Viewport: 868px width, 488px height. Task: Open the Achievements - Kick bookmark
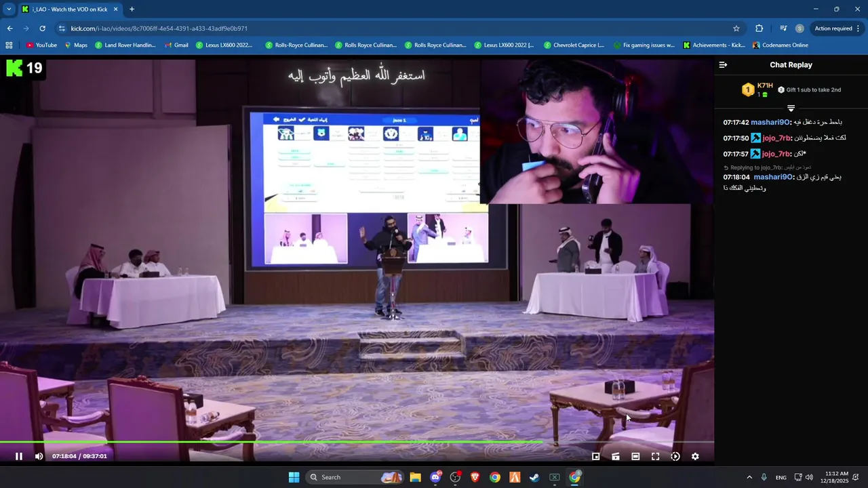[x=714, y=45]
